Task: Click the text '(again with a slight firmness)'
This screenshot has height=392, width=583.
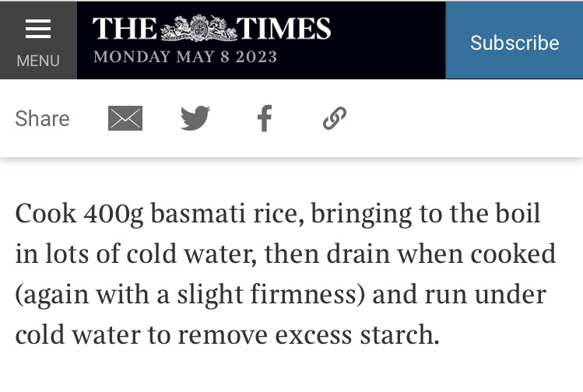Action: point(190,295)
